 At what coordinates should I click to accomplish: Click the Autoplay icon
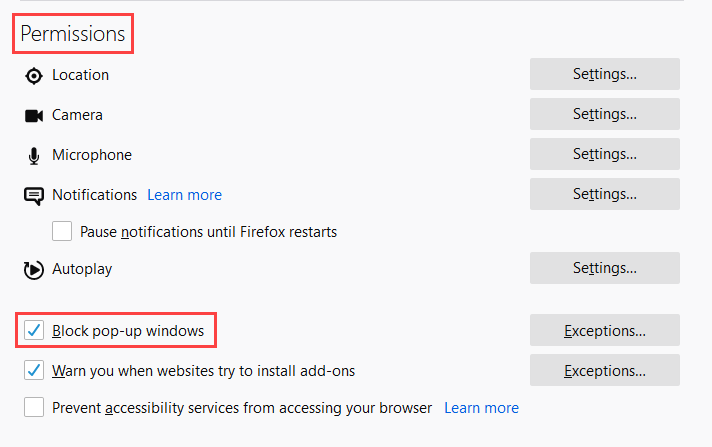(34, 269)
